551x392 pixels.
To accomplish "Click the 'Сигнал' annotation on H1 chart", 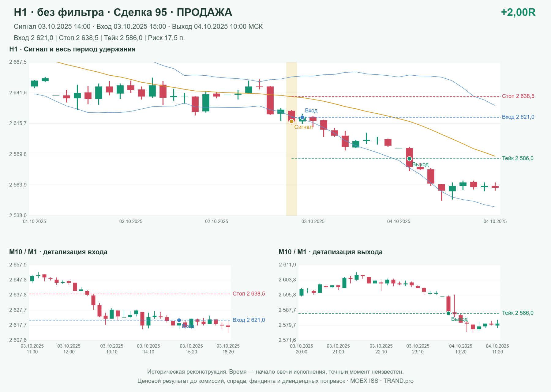I will pyautogui.click(x=303, y=127).
